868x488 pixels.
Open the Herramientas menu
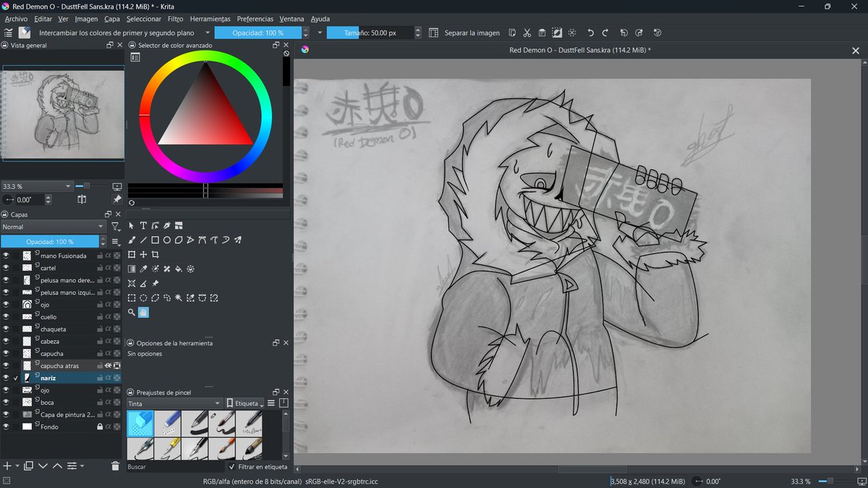coord(210,18)
